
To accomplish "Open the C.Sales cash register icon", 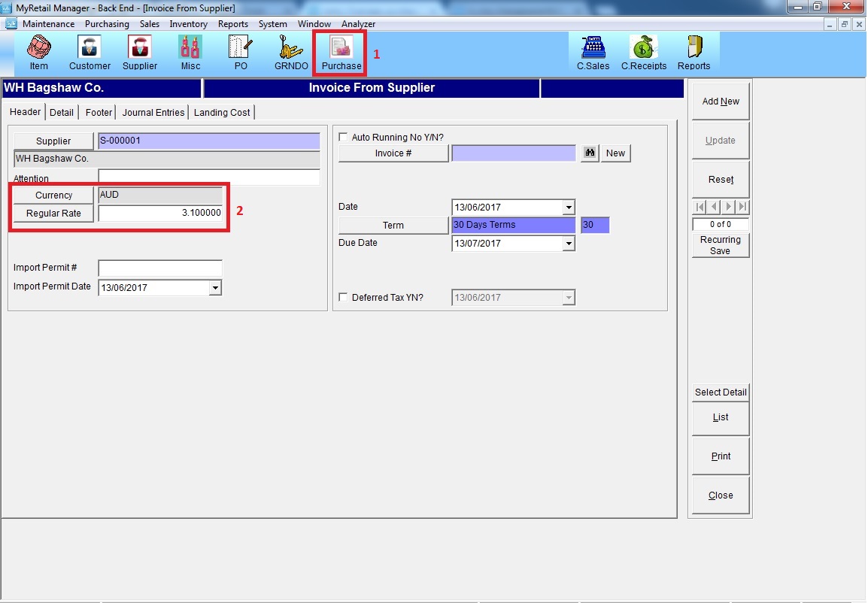I will pos(593,48).
